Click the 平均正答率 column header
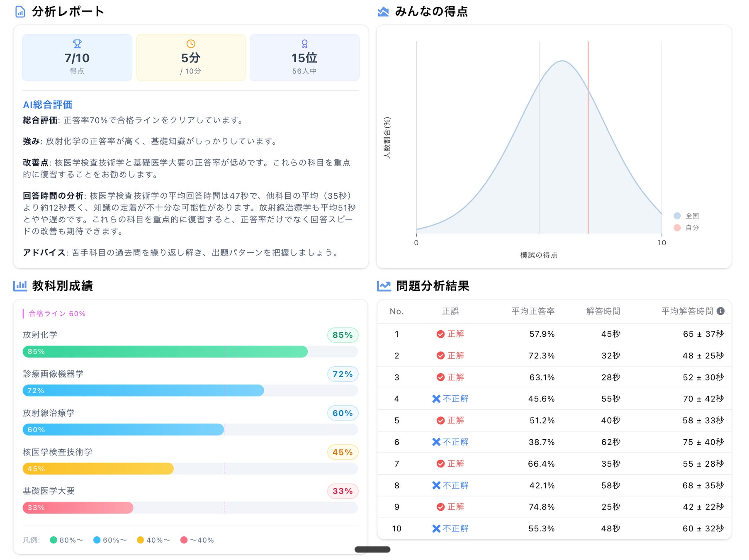The height and width of the screenshot is (560, 749). [533, 311]
